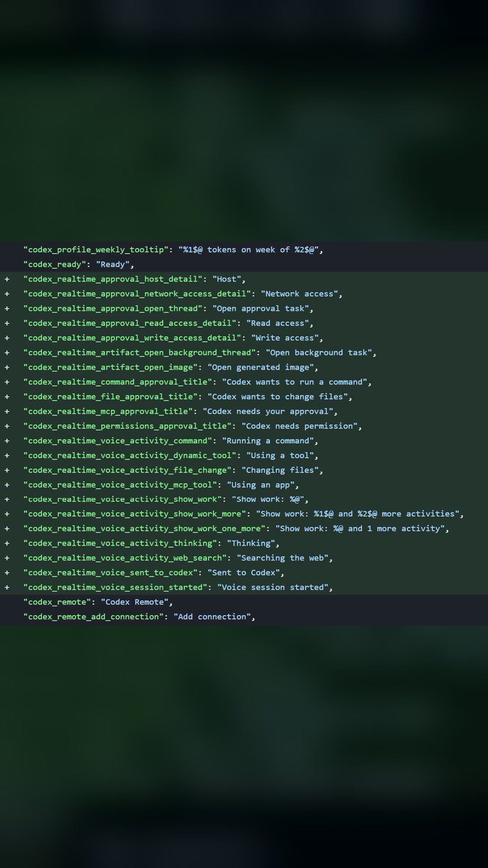Click the "codex_profile_weekly_tooltip" key text
Viewport: 488px width, 868px height.
pyautogui.click(x=96, y=250)
